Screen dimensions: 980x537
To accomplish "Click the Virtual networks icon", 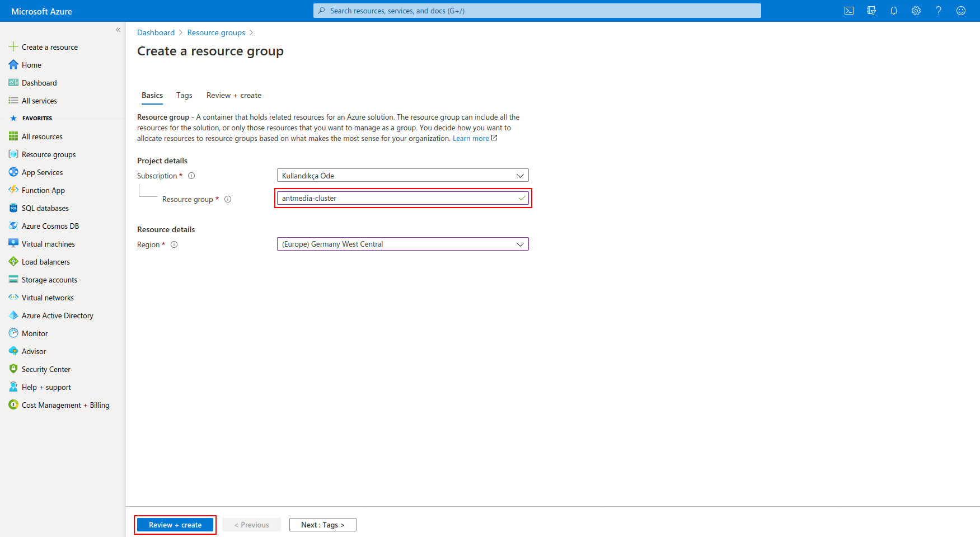I will (x=13, y=298).
